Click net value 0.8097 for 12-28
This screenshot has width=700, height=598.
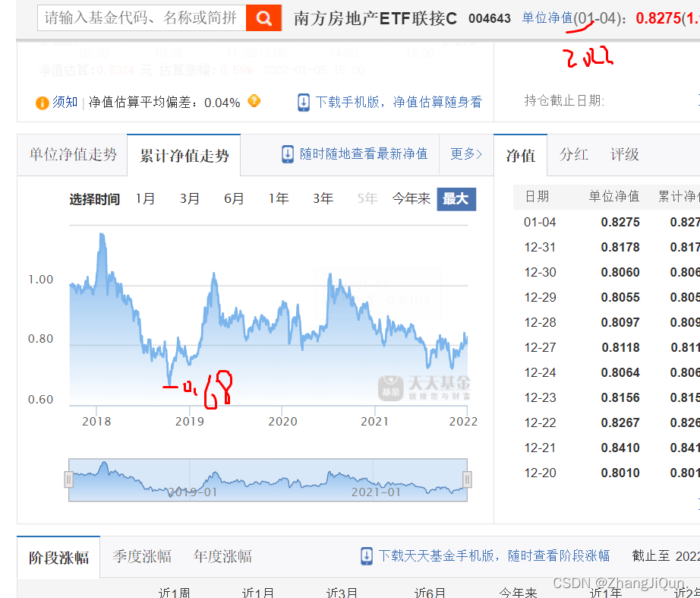coord(620,322)
